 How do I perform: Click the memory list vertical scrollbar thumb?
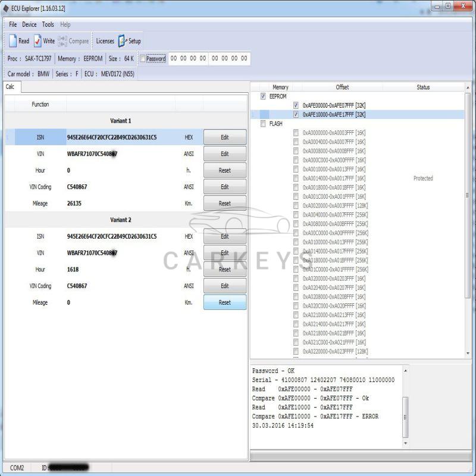point(468,195)
